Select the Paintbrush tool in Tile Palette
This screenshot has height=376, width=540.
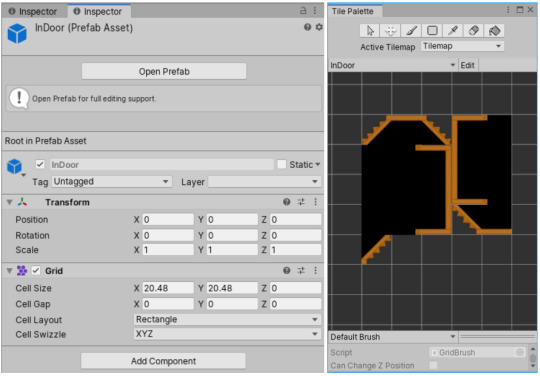(x=411, y=31)
